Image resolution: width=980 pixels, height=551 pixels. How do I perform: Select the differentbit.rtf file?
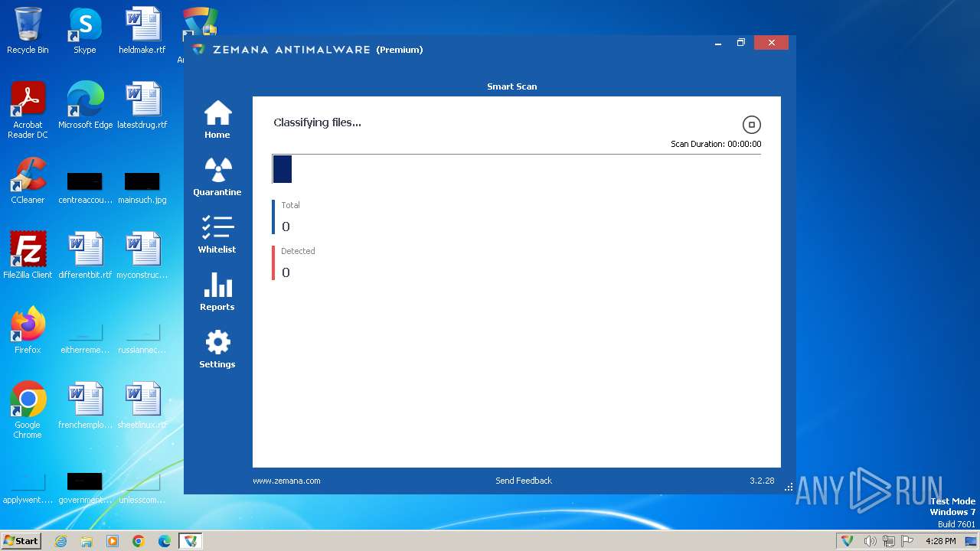pos(85,256)
